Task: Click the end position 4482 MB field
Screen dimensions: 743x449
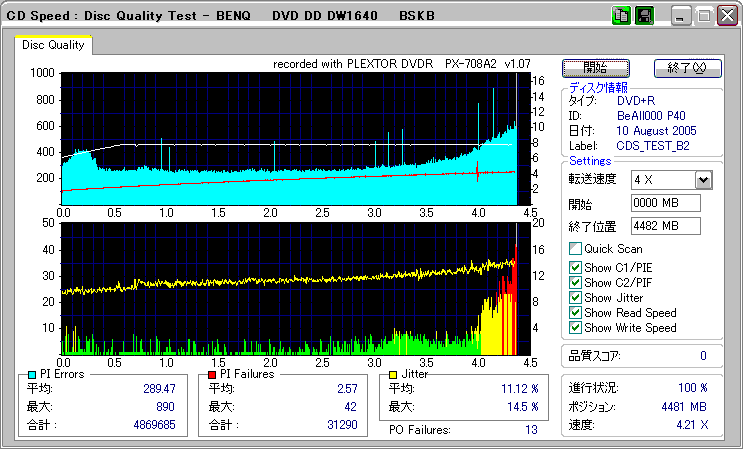Action: pos(666,226)
